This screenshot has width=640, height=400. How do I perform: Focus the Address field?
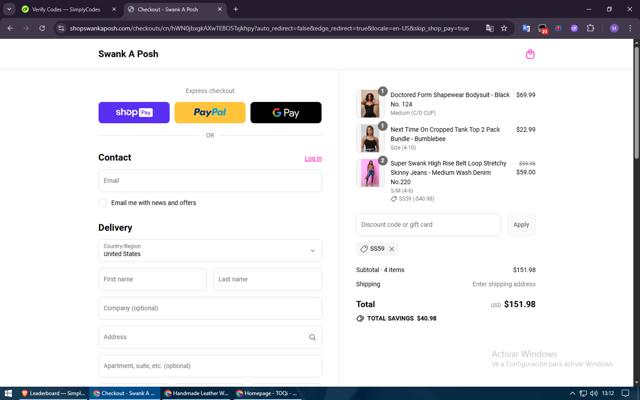[210, 337]
